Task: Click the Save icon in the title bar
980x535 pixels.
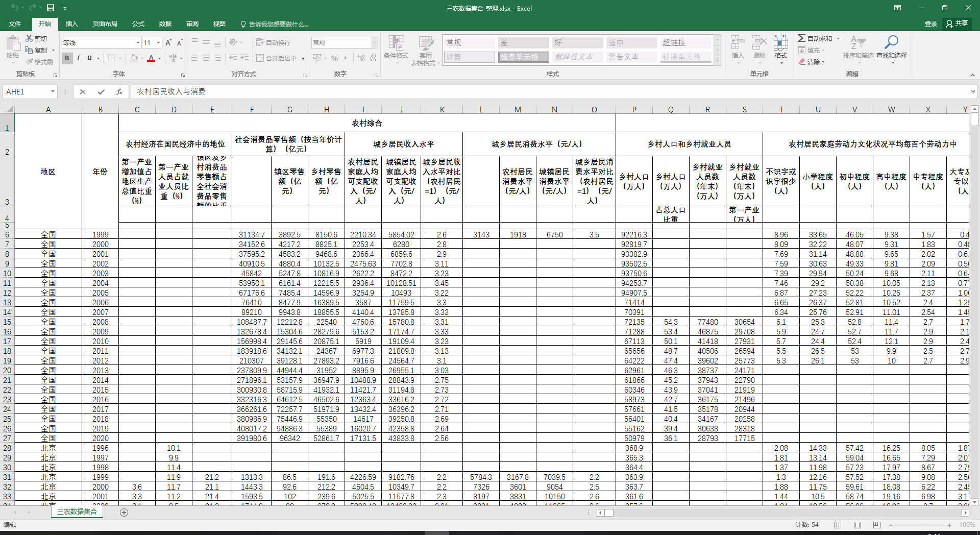Action: pyautogui.click(x=51, y=8)
